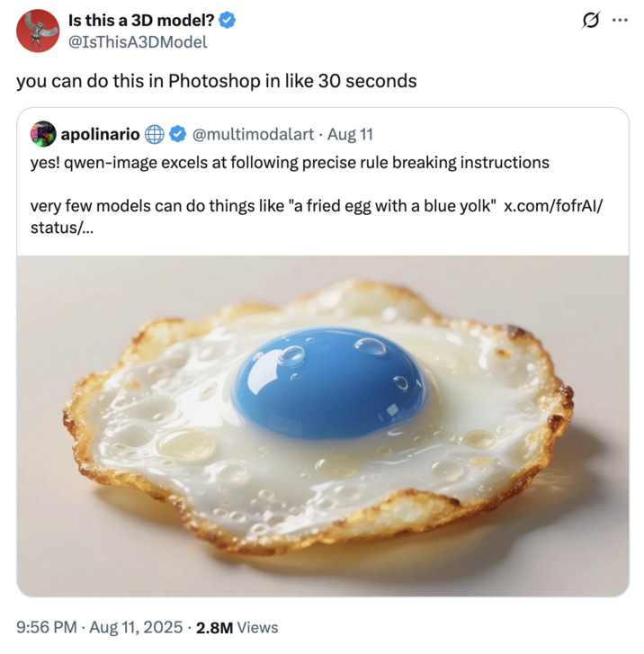Image resolution: width=644 pixels, height=654 pixels.
Task: Click the @multimodalart handle
Action: [x=253, y=135]
